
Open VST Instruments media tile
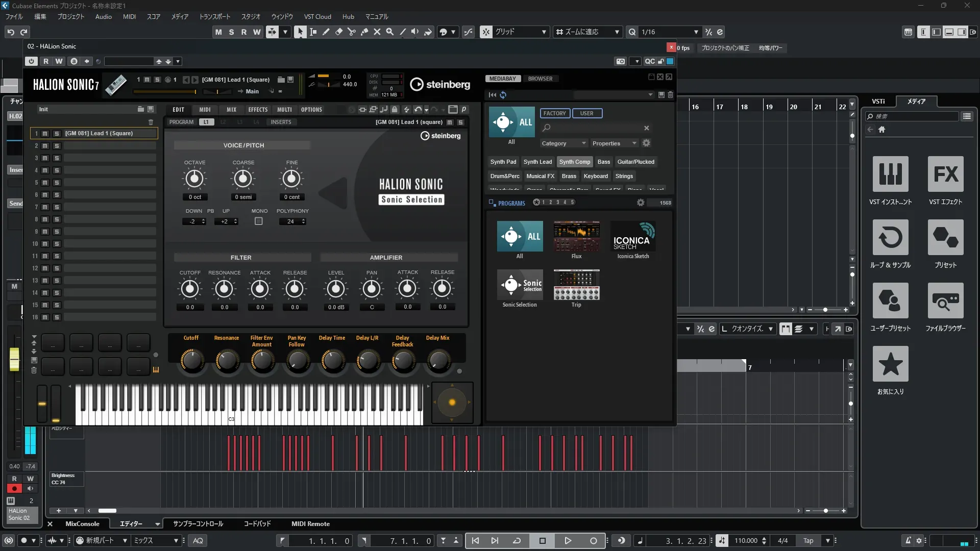[x=890, y=174]
